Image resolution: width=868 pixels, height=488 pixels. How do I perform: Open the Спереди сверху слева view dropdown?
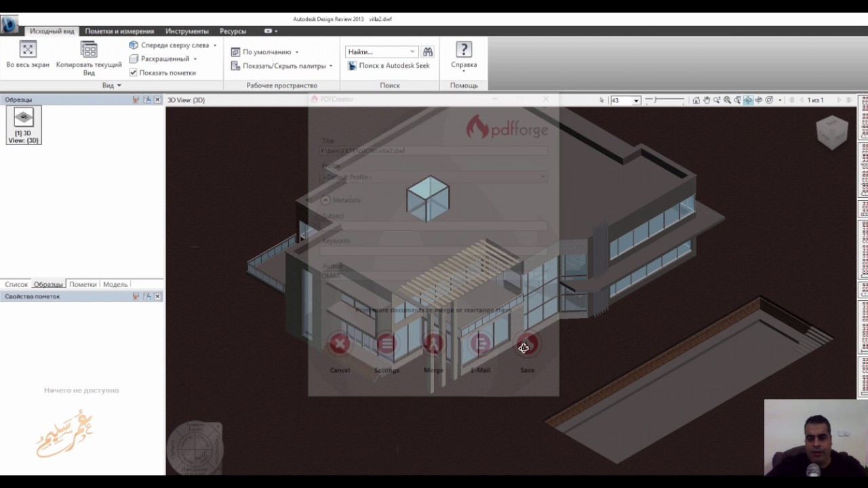215,45
